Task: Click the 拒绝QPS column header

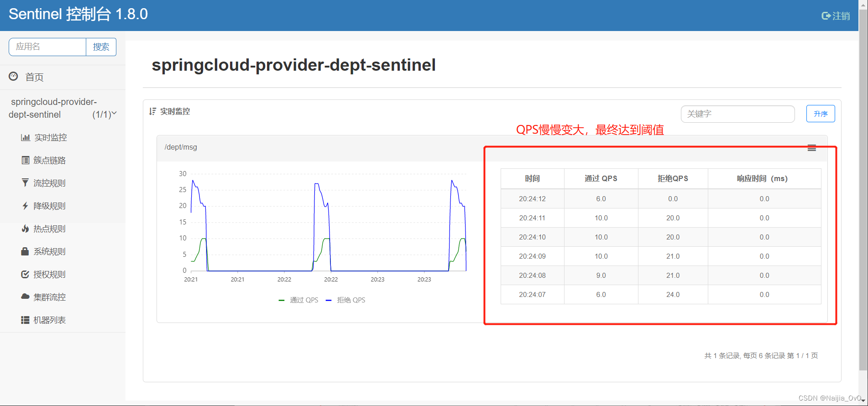Action: 673,178
